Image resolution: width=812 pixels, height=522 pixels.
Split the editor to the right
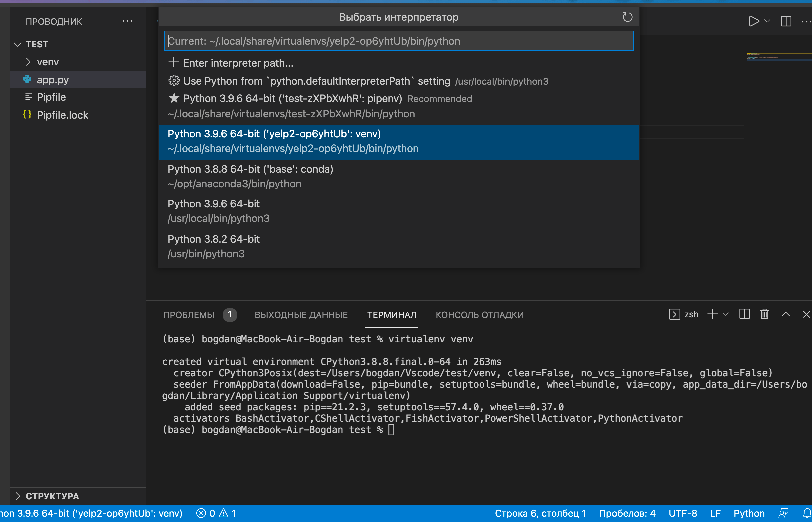786,21
